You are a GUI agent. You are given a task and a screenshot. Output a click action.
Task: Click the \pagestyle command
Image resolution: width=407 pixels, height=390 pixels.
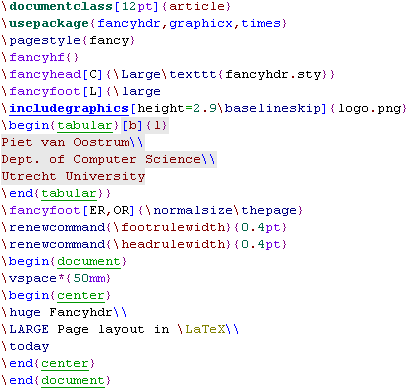[41, 40]
